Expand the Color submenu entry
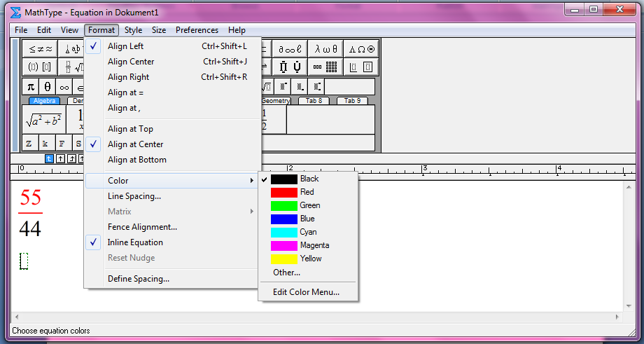The width and height of the screenshot is (644, 344). [173, 181]
